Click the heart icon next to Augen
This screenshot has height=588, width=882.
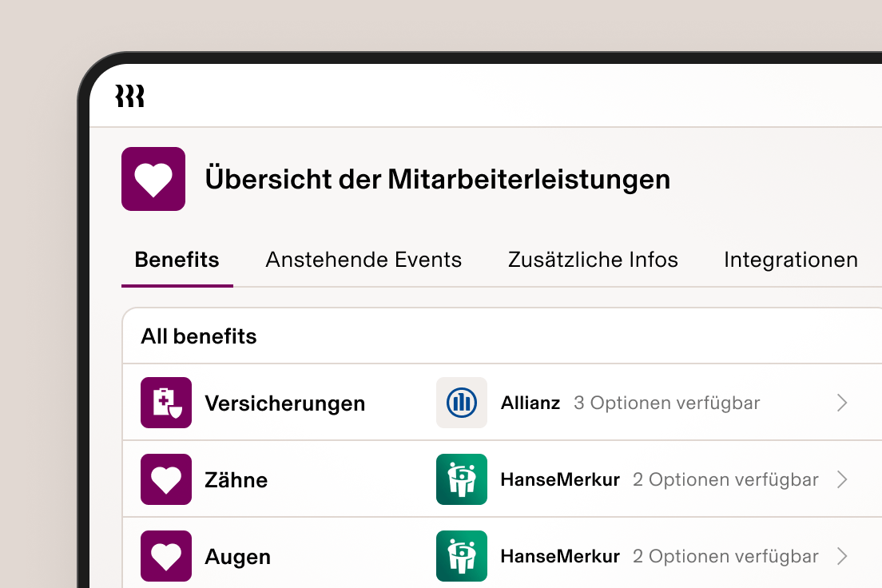tap(165, 556)
